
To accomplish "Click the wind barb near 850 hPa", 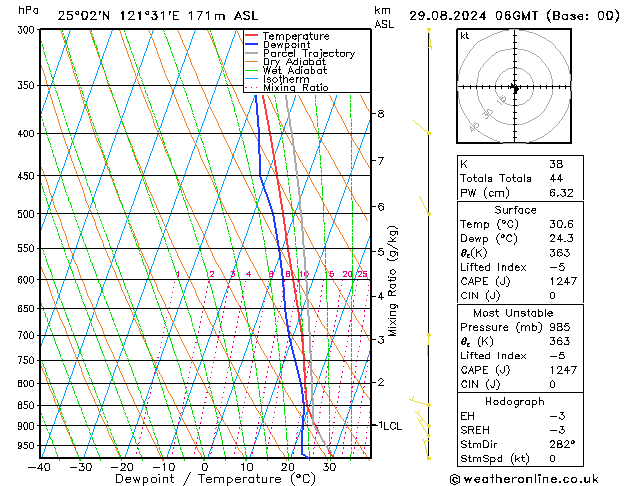I will click(x=420, y=402).
